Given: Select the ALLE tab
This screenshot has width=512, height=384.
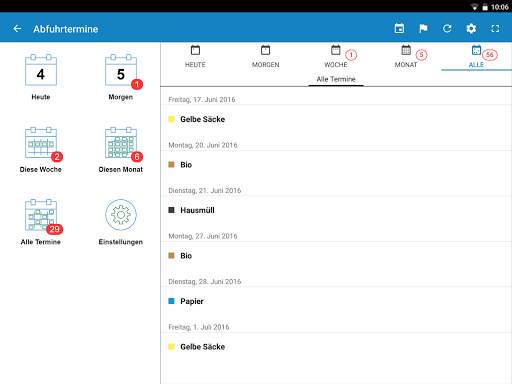Looking at the screenshot, I should coord(476,56).
